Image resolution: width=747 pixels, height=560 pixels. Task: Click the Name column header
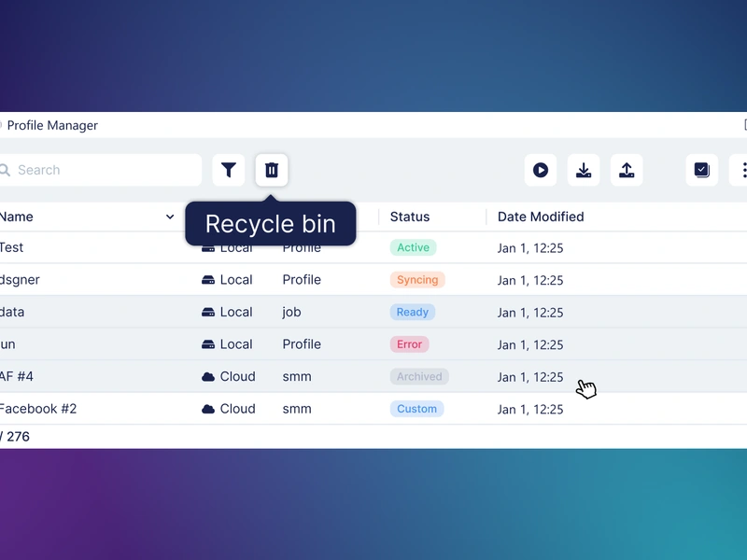pos(17,217)
